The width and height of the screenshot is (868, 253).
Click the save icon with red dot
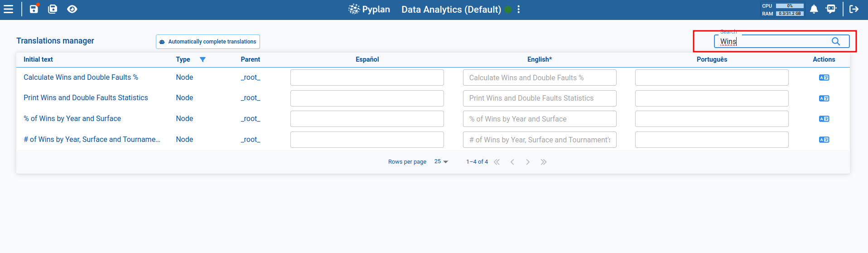pyautogui.click(x=34, y=9)
